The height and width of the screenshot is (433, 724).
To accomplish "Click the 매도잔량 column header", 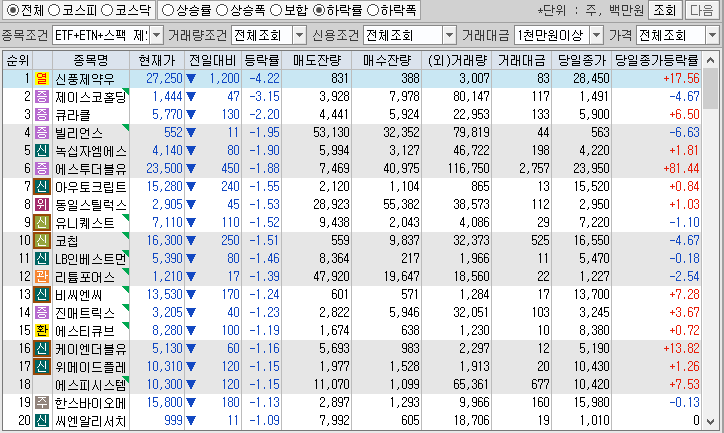I will coord(317,60).
